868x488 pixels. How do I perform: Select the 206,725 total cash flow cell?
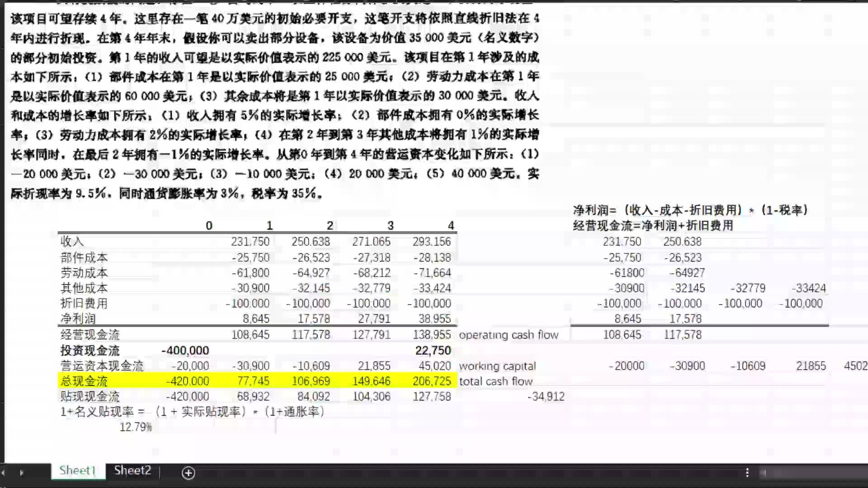(432, 381)
